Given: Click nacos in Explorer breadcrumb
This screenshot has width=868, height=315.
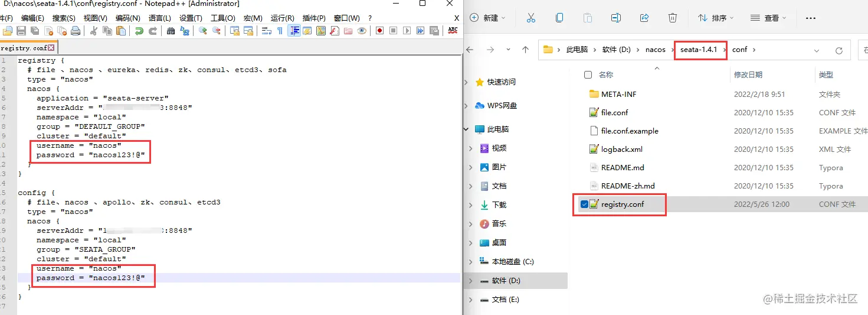Looking at the screenshot, I should click(x=655, y=50).
